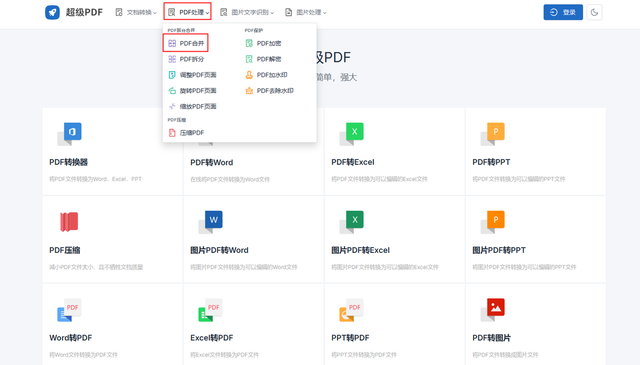Choose 调整PDF页面 menu entry
The image size is (640, 365).
pyautogui.click(x=192, y=75)
